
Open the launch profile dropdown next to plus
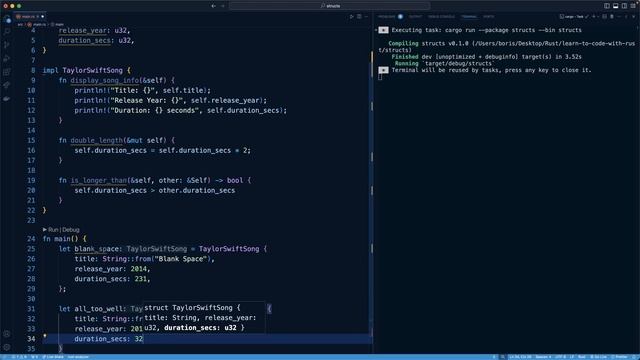(x=598, y=17)
